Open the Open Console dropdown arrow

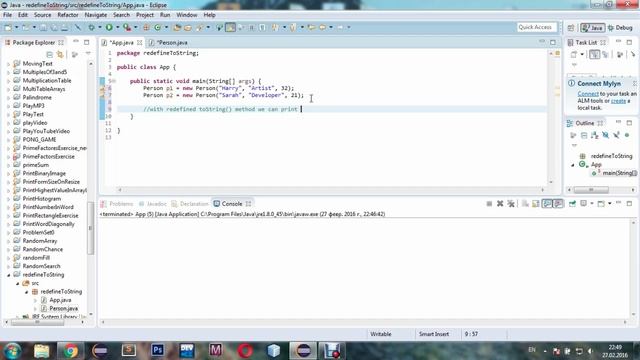pyautogui.click(x=610, y=203)
